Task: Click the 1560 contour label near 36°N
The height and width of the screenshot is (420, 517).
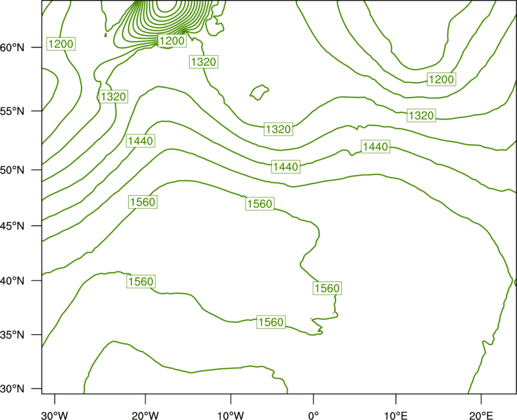Action: pyautogui.click(x=271, y=322)
